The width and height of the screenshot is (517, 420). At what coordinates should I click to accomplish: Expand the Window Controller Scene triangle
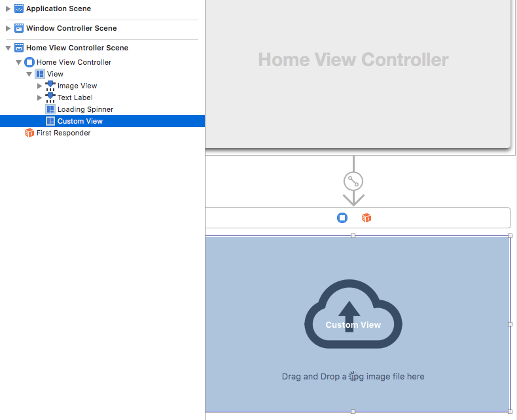(x=9, y=29)
